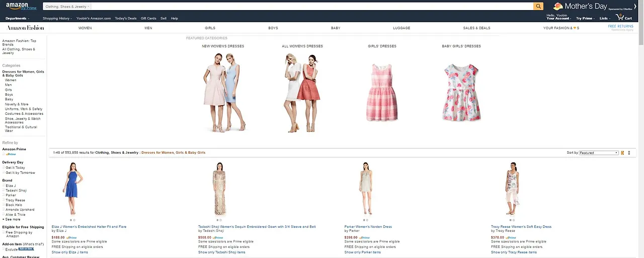
Task: Open the BOYS fashion menu
Action: point(273,28)
